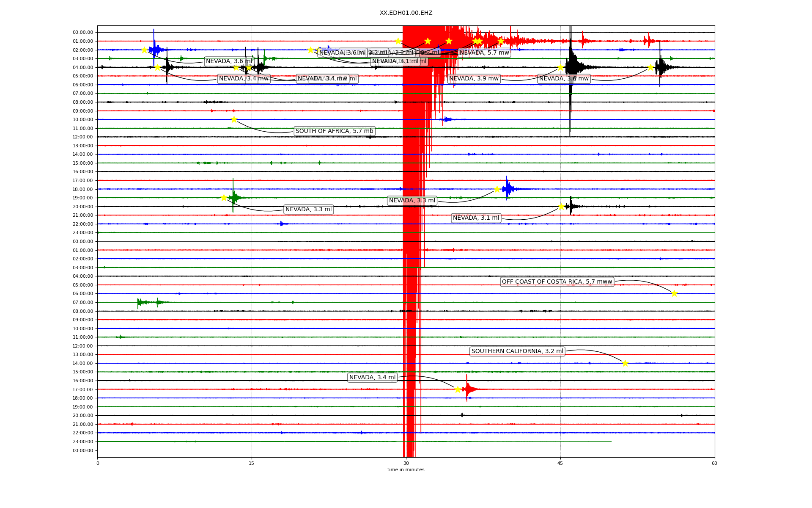Select the SOUTHERN CALIFORNIA, 3.2 ml annotation

(517, 351)
